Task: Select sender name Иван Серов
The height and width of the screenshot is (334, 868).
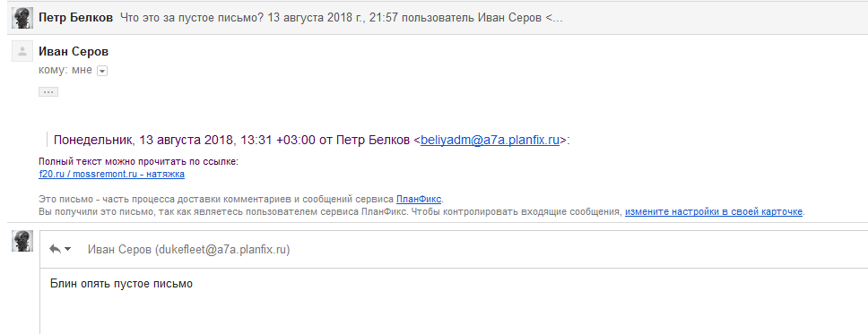Action: point(74,52)
